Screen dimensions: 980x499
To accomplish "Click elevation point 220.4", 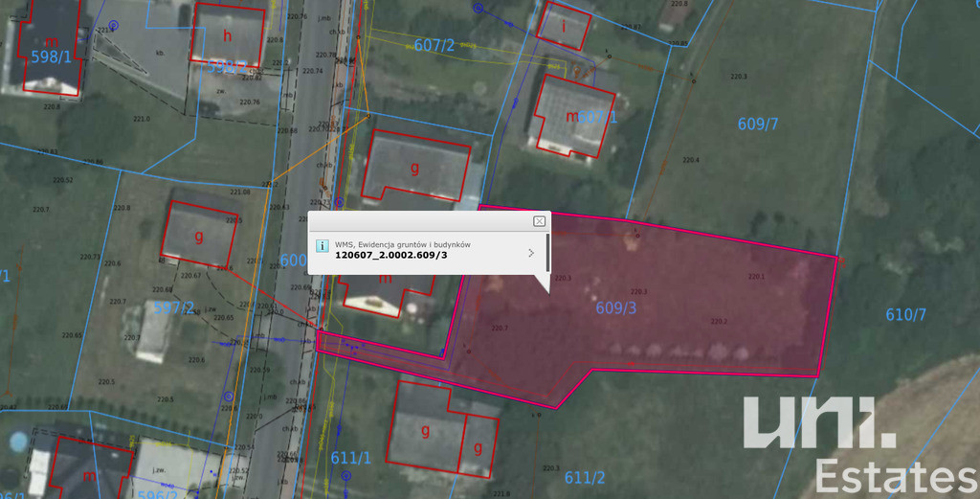I will (691, 160).
